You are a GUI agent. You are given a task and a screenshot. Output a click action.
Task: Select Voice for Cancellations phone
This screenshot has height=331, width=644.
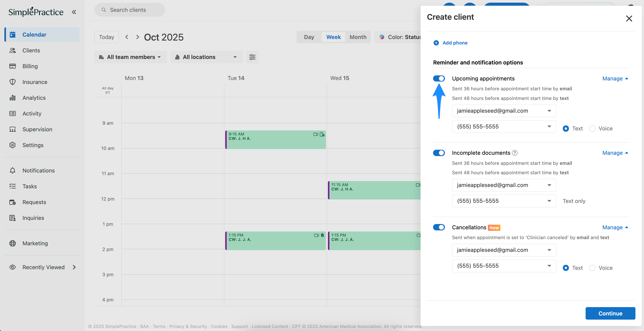(592, 268)
